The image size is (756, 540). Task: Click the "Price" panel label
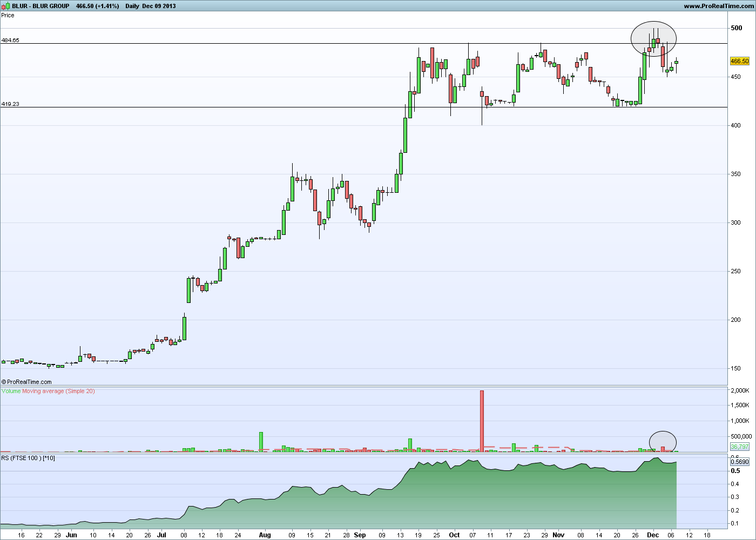coord(8,15)
